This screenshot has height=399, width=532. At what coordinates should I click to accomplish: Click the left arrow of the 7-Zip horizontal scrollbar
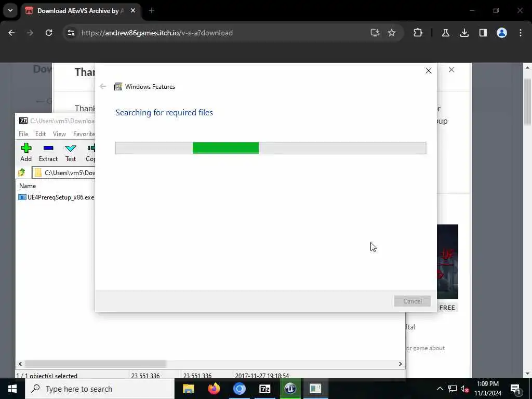20,364
